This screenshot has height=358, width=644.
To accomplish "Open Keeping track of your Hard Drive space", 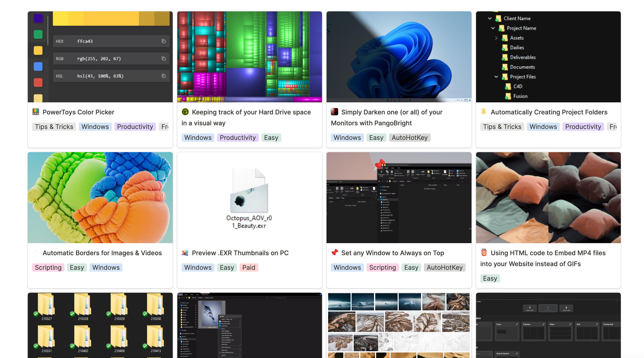I will [246, 117].
